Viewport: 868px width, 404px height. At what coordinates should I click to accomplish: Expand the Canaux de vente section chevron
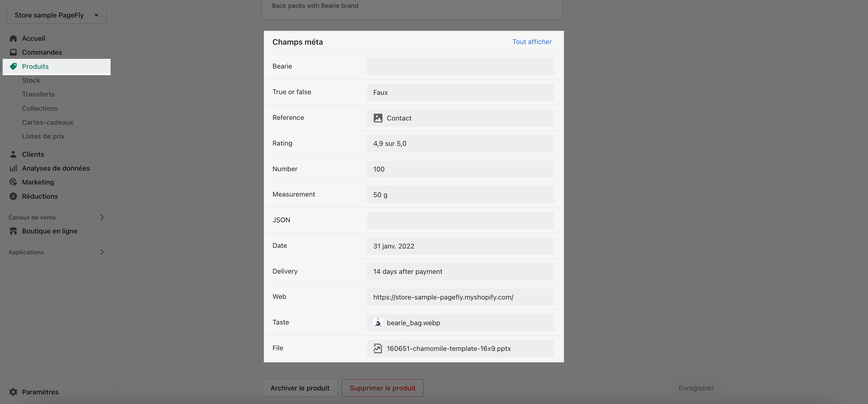pos(102,217)
